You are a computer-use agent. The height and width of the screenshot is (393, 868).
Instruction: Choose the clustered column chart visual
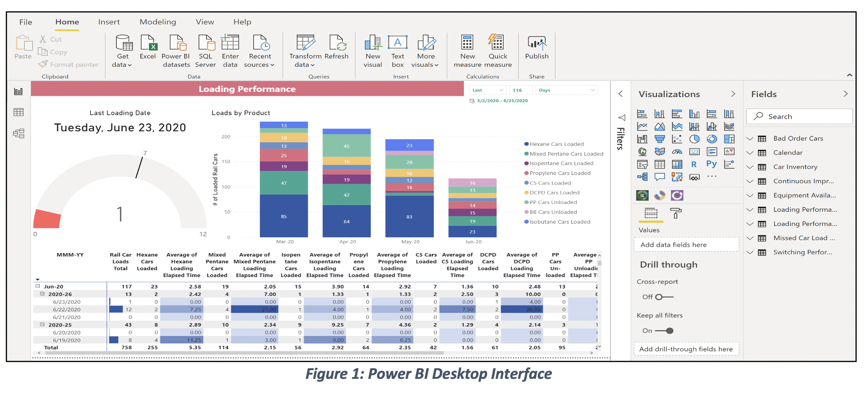click(694, 114)
